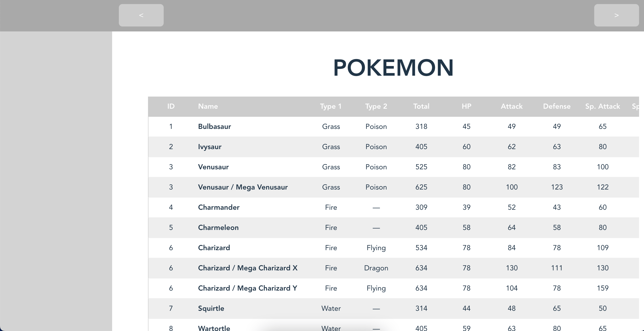Click Bulbasaur's total value 318

click(421, 127)
